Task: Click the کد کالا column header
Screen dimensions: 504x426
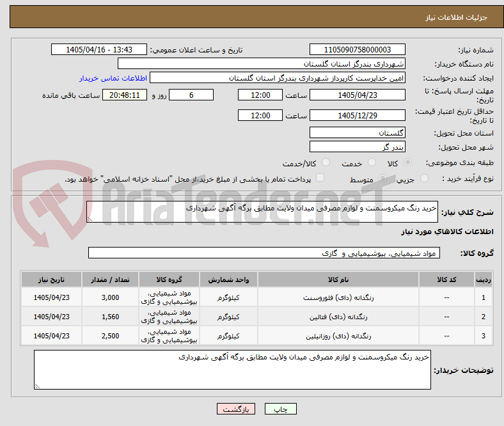Action: point(446,280)
